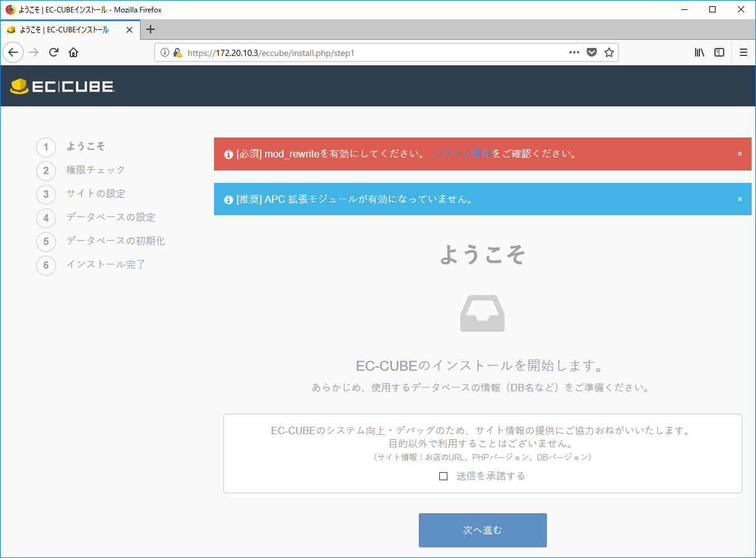Open the システム要件 link
The height and width of the screenshot is (558, 756).
(462, 154)
